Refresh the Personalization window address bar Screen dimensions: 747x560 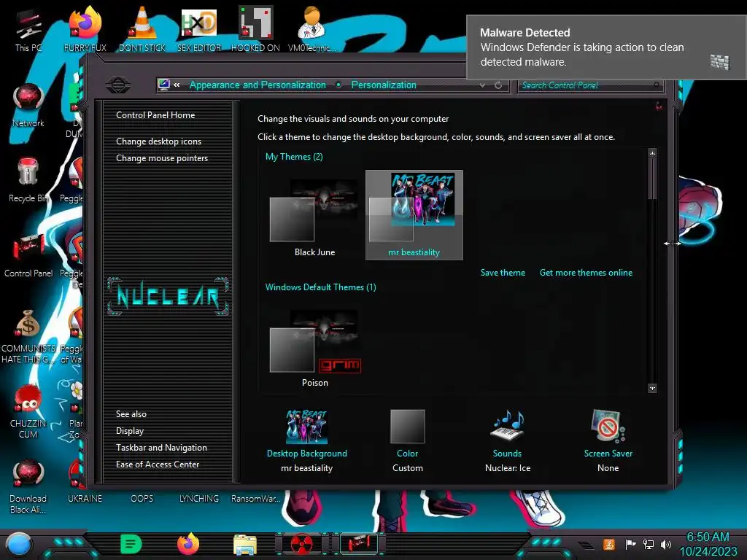[498, 85]
